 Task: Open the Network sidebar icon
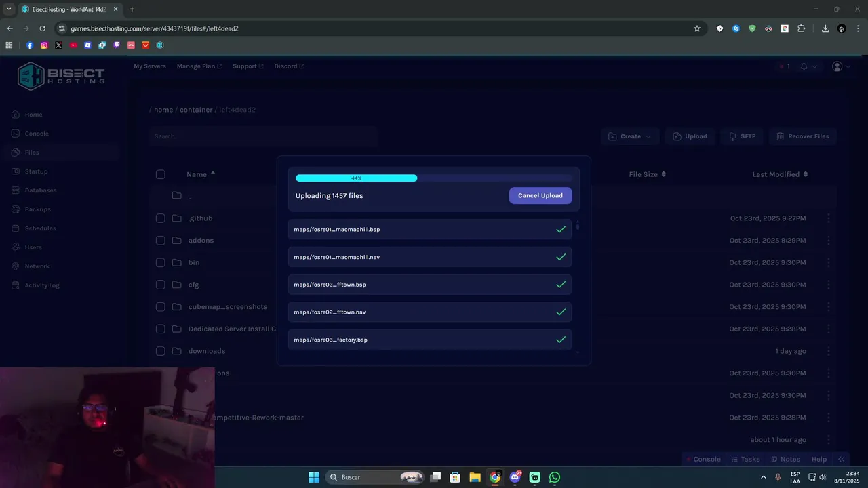[x=16, y=266]
